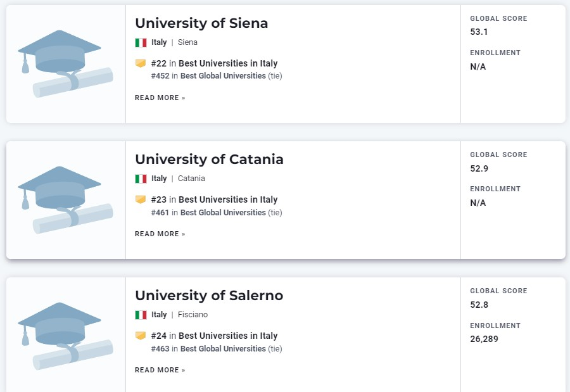Viewport: 570px width, 392px height.
Task: Click the Italy flag icon under University of Salerno
Action: click(x=141, y=315)
